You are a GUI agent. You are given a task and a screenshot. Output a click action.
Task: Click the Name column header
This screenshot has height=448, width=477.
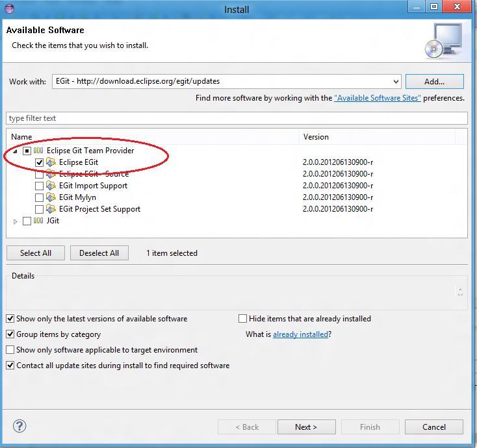click(x=153, y=137)
